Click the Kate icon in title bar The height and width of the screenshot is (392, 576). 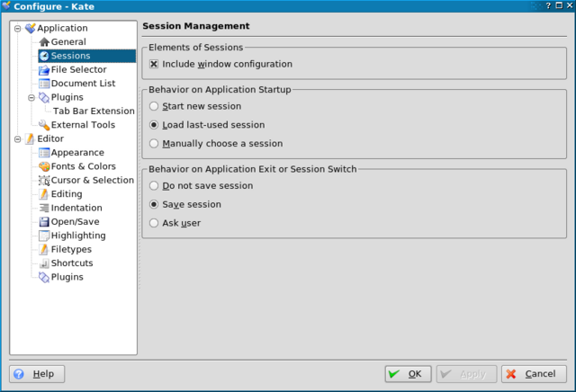[6, 6]
